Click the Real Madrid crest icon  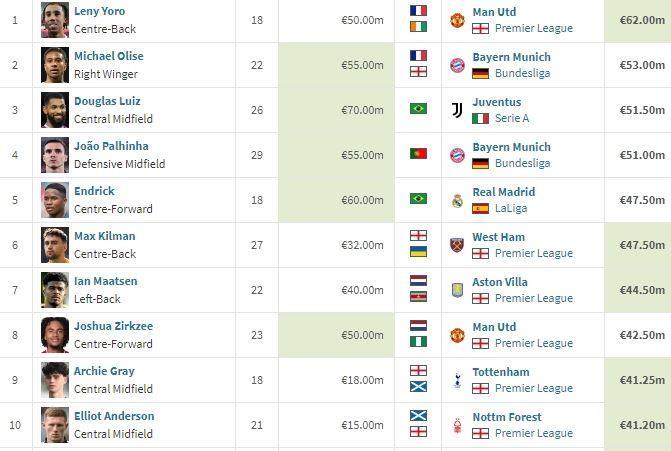click(x=457, y=200)
